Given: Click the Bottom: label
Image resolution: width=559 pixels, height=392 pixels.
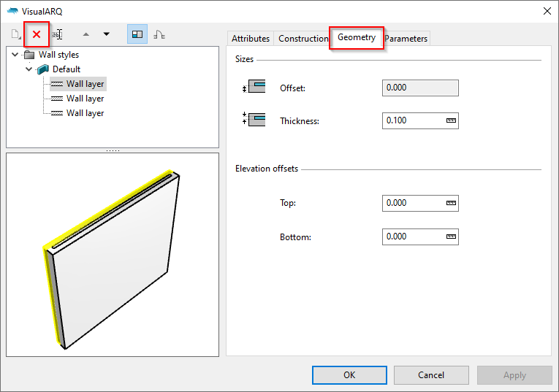Looking at the screenshot, I should [x=295, y=237].
